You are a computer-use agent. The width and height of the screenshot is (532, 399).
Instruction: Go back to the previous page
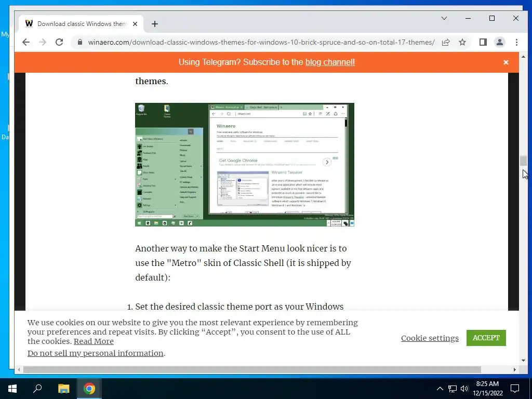(x=26, y=42)
